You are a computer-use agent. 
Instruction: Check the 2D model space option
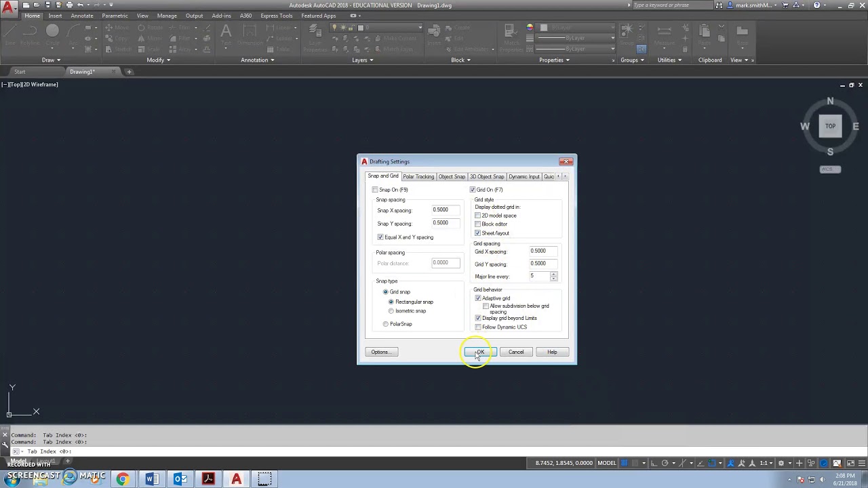click(x=478, y=216)
